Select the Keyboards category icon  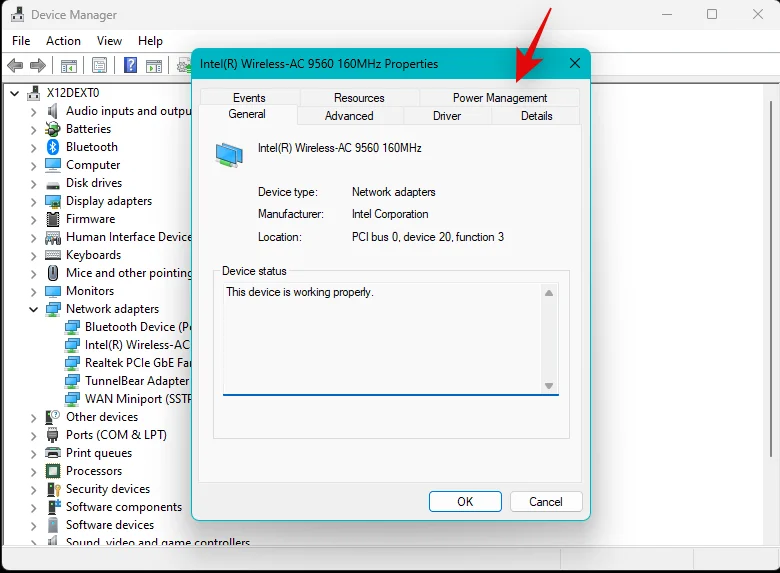tap(53, 255)
